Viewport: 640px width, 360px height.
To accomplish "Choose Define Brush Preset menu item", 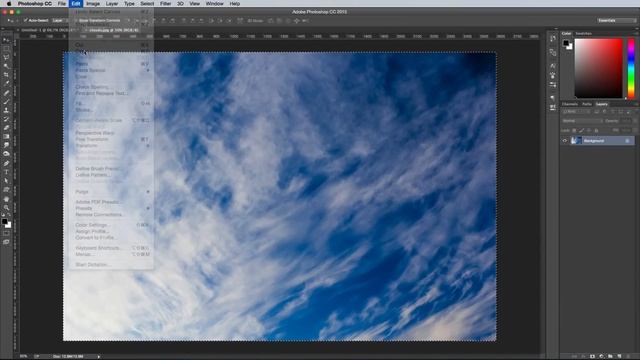I will click(x=112, y=169).
